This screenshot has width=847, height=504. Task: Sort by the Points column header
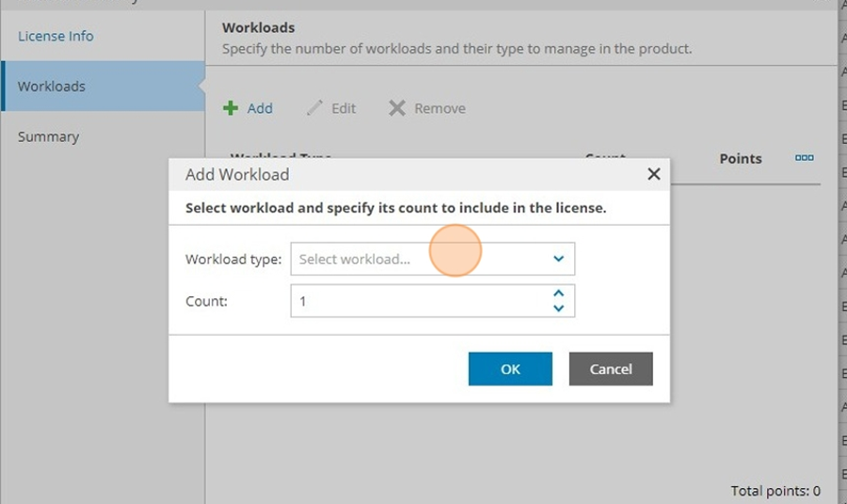(x=741, y=159)
